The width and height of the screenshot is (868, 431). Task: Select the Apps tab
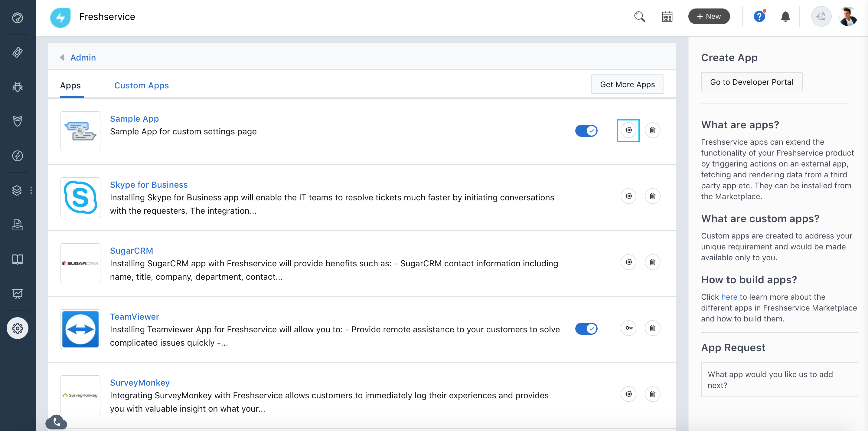(70, 85)
